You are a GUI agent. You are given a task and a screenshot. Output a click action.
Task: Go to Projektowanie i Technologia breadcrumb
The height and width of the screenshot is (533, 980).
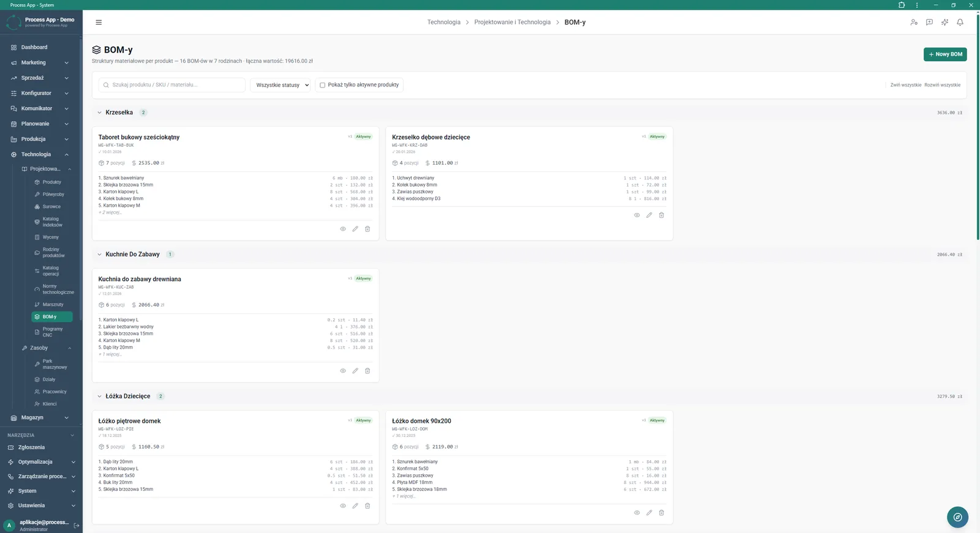(513, 23)
